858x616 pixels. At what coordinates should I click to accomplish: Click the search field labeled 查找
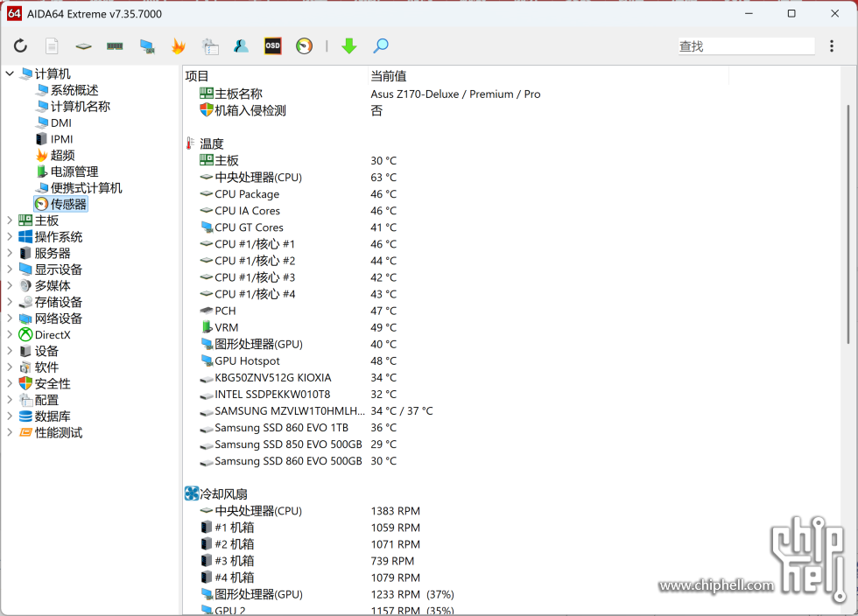[746, 46]
